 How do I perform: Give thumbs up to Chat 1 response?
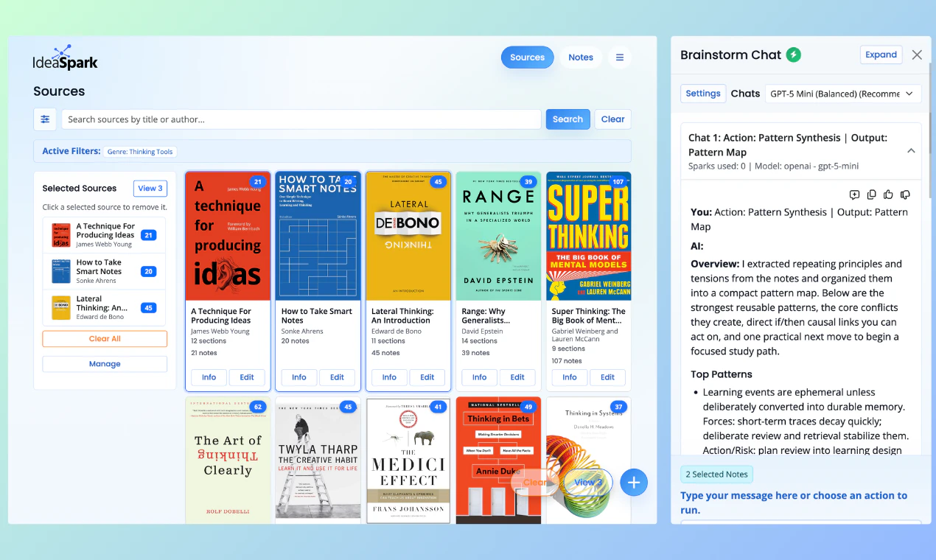pos(888,195)
